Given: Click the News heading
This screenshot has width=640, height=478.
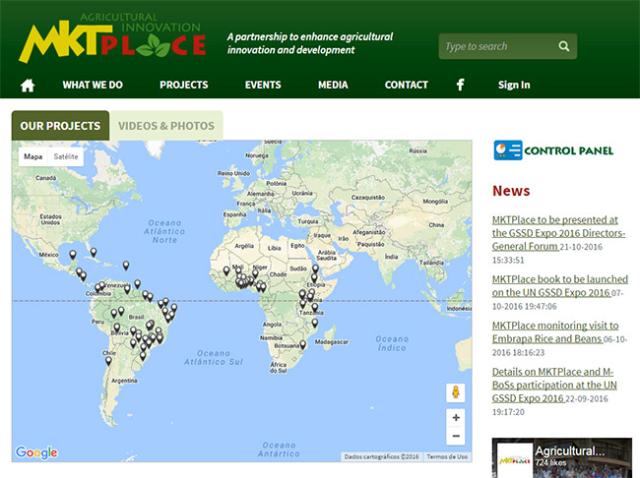Looking at the screenshot, I should point(511,191).
